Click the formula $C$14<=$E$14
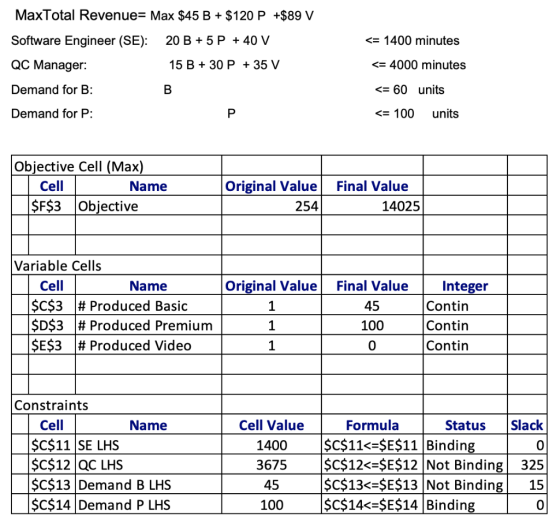The height and width of the screenshot is (527, 560). pos(372,504)
